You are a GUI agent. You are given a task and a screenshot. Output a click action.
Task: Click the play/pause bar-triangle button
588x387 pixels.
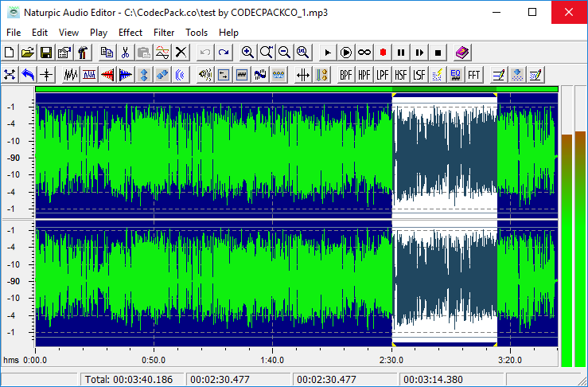(x=419, y=53)
